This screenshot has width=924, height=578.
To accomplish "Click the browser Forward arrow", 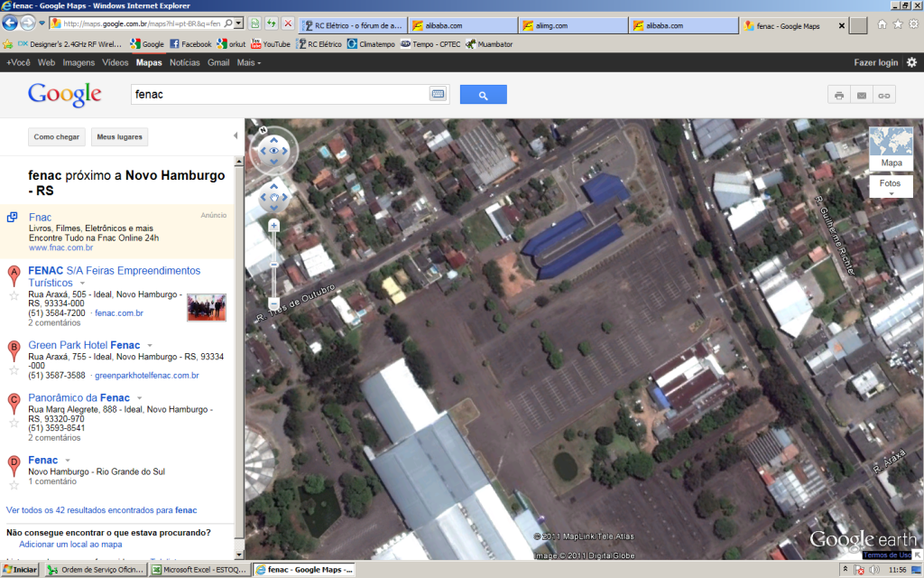I will pyautogui.click(x=28, y=23).
